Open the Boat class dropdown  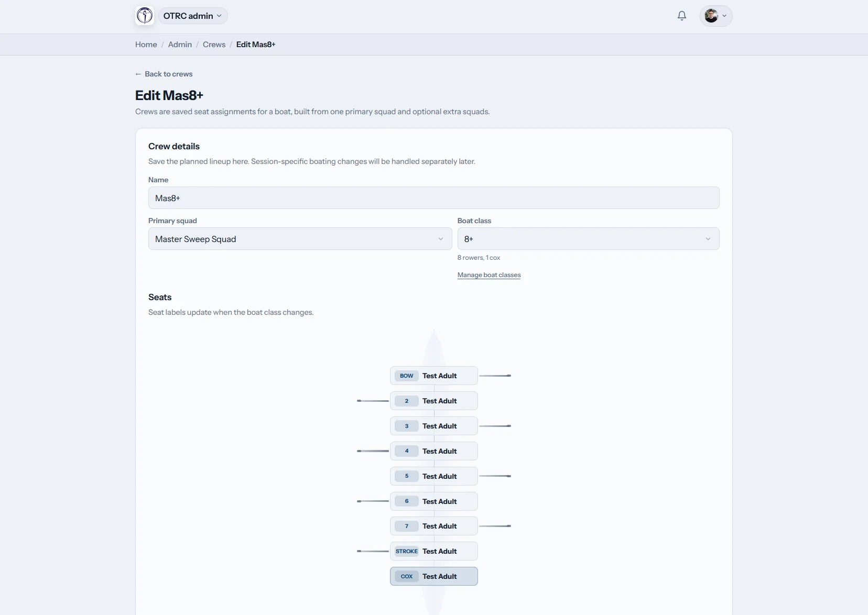(x=588, y=239)
